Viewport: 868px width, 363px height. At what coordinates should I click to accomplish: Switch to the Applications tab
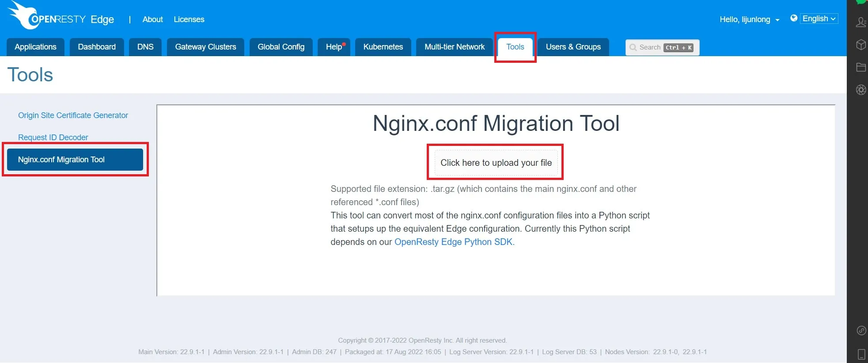[x=35, y=47]
